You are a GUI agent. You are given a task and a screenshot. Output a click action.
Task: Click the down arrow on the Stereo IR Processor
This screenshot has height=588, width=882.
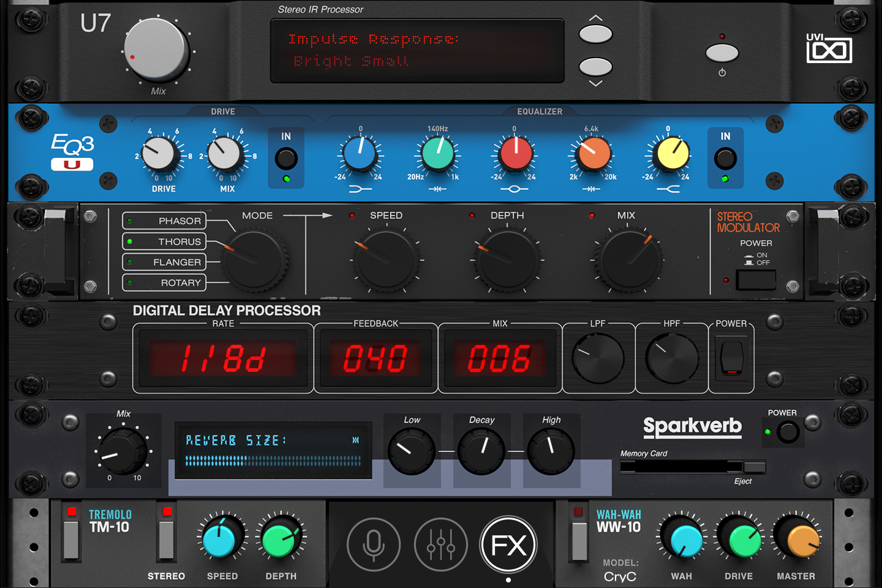(595, 67)
